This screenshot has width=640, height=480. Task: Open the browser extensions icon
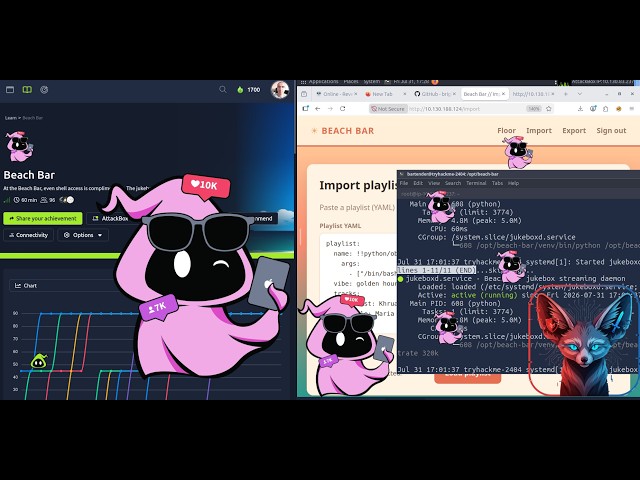(605, 109)
